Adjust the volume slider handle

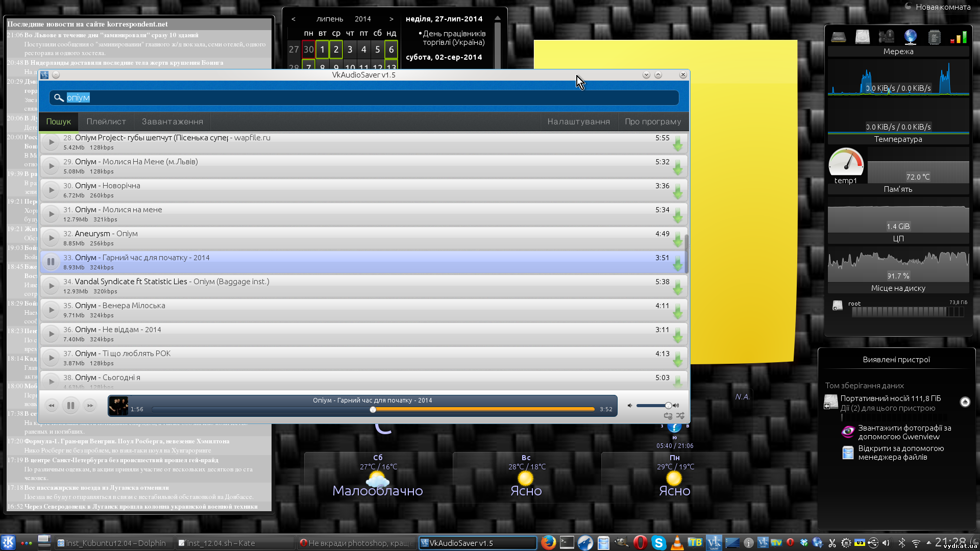pos(668,406)
